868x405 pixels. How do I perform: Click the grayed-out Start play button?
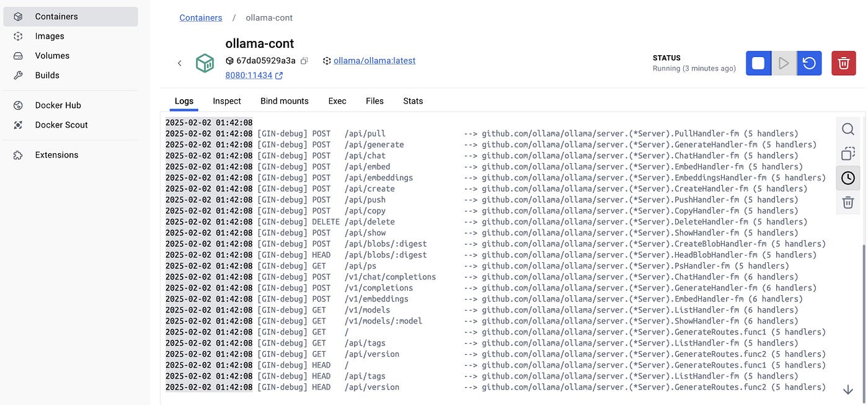click(784, 63)
